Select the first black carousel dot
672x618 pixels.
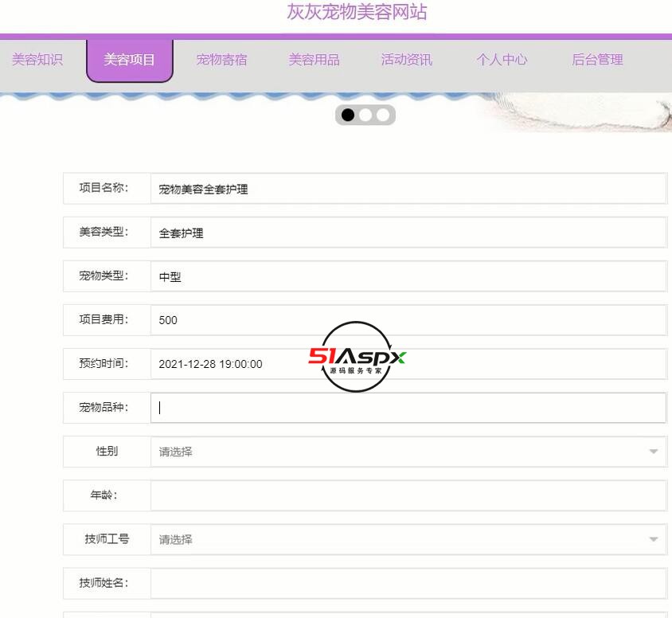[348, 115]
